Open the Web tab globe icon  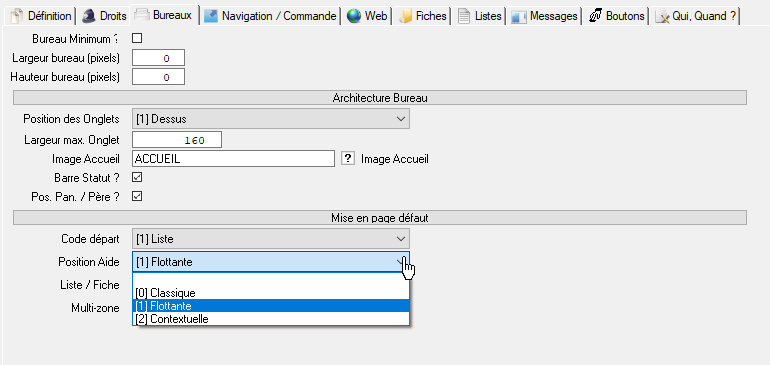(354, 16)
